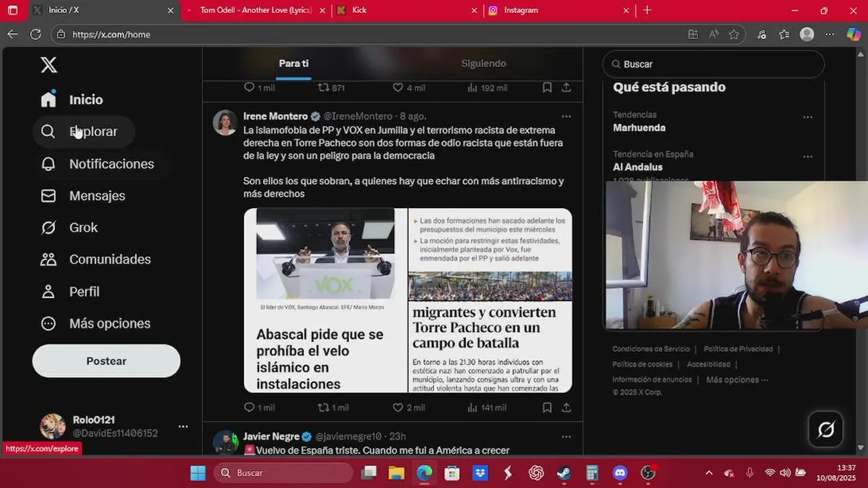
Task: Click the Postear button
Action: coord(106,361)
